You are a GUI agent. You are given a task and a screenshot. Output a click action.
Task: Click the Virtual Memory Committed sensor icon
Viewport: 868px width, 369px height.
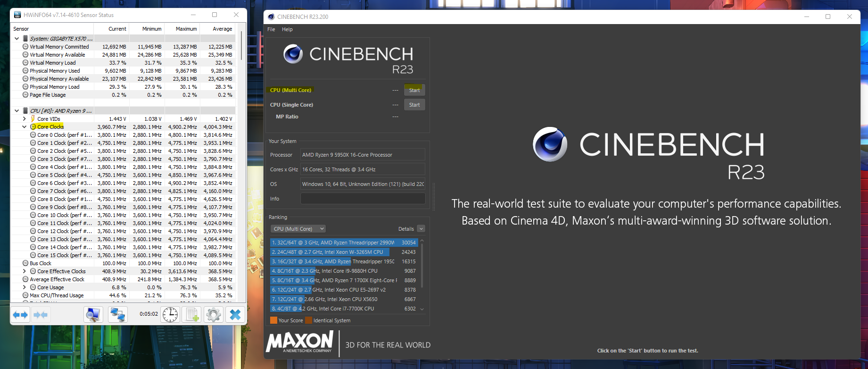[x=25, y=47]
